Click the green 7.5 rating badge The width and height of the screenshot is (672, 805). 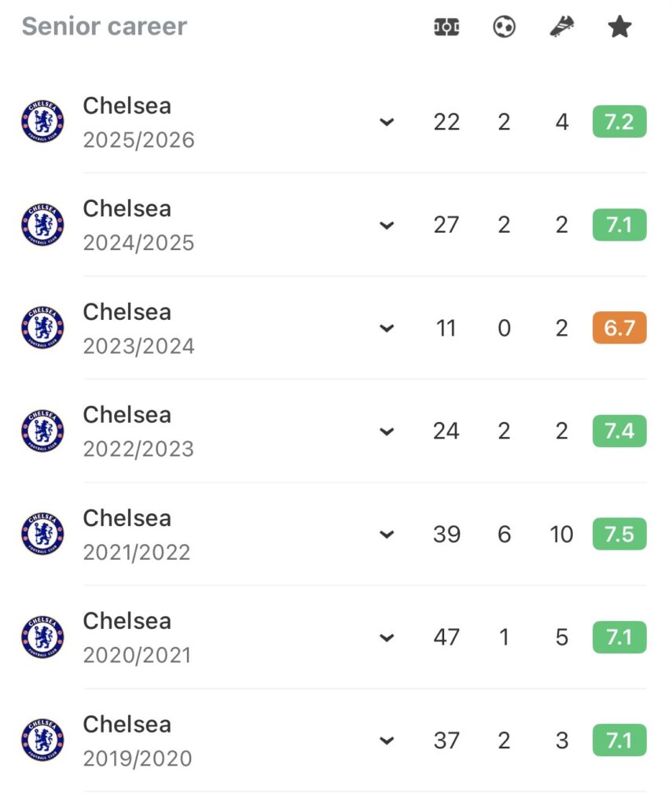tap(619, 535)
